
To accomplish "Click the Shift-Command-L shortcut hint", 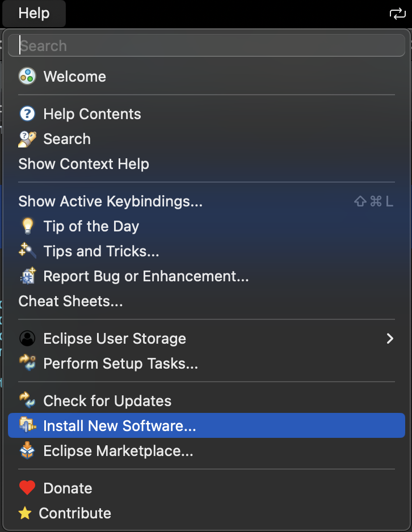I will (373, 201).
